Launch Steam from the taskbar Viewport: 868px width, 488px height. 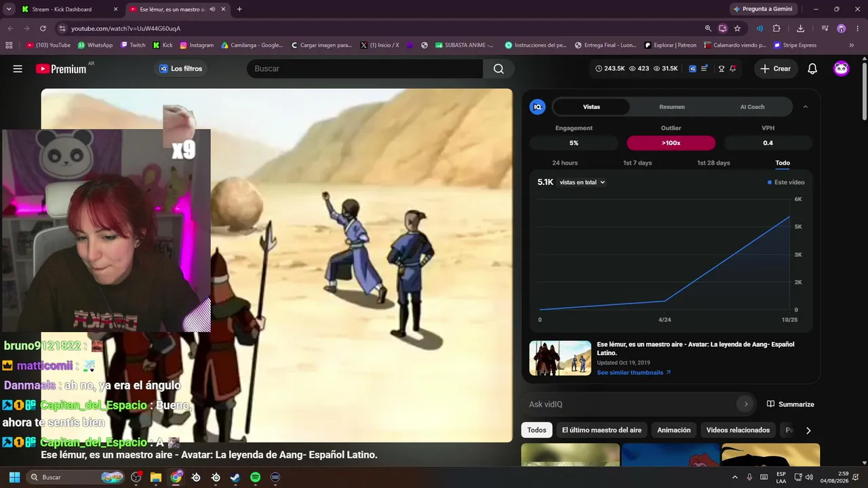[x=235, y=477]
